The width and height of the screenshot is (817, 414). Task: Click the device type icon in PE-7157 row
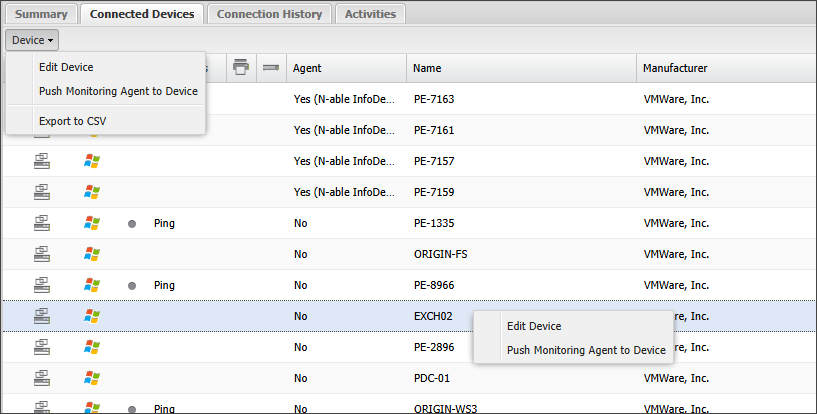[42, 161]
